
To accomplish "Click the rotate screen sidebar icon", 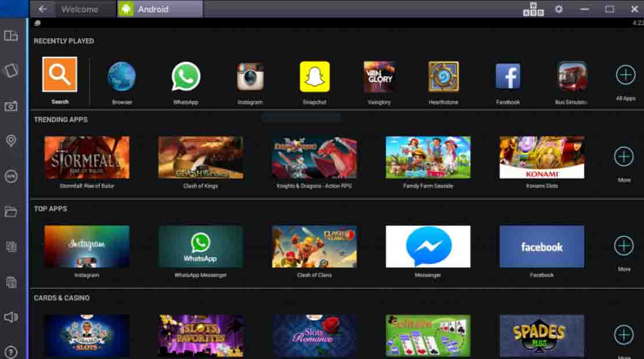I will (11, 71).
